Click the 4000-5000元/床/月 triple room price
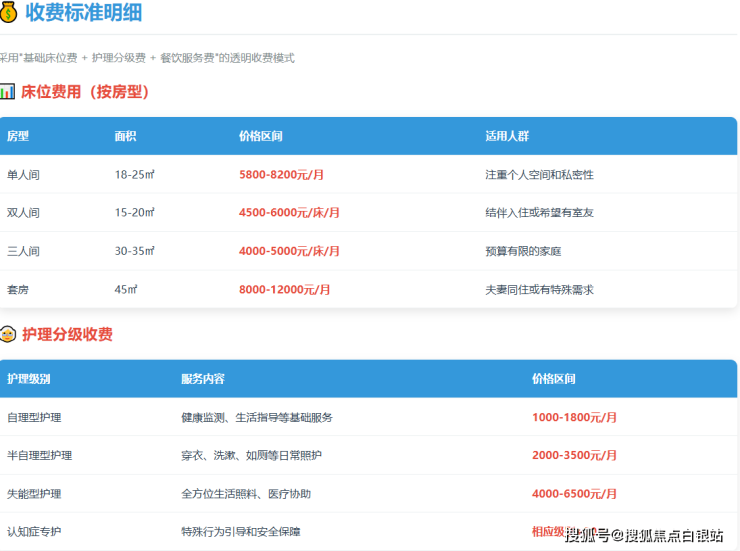The image size is (740, 551). pyautogui.click(x=289, y=251)
